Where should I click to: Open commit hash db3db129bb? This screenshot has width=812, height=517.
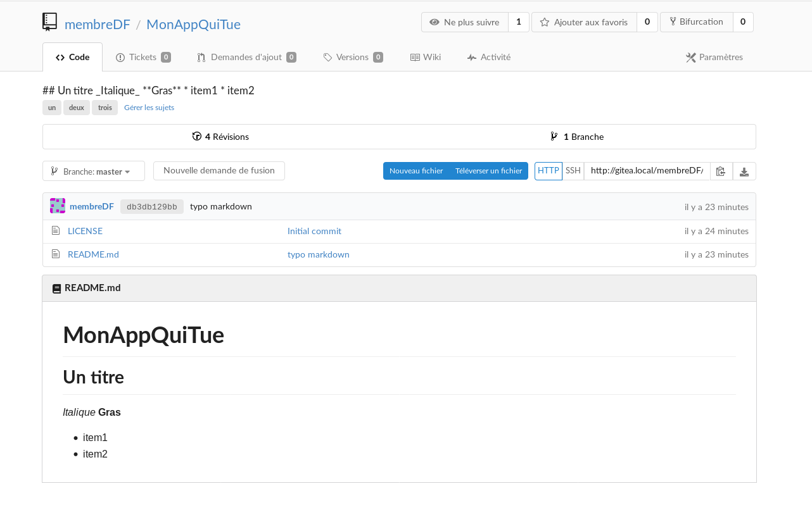point(152,207)
